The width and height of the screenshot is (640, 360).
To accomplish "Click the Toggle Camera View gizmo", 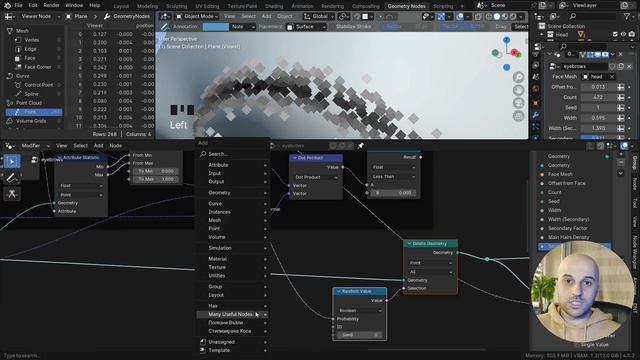I will pos(518,103).
